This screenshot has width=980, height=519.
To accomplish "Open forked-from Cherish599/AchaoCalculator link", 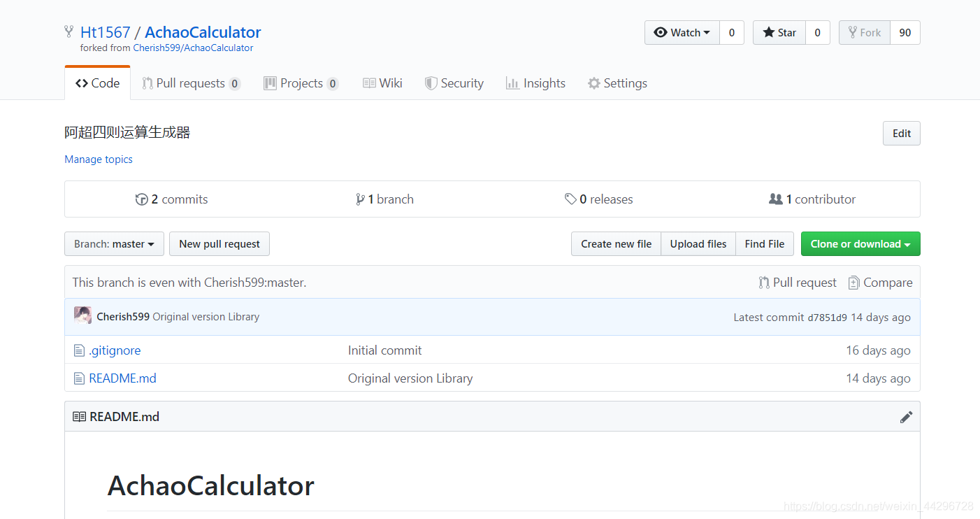I will click(x=193, y=48).
